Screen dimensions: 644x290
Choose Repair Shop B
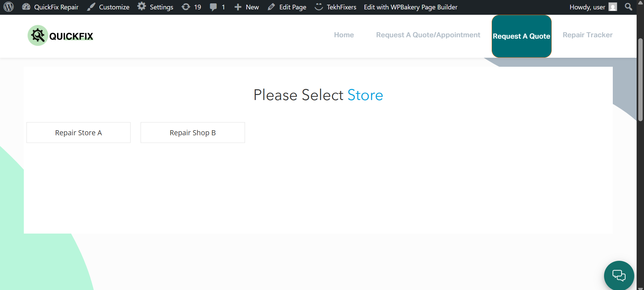click(193, 133)
